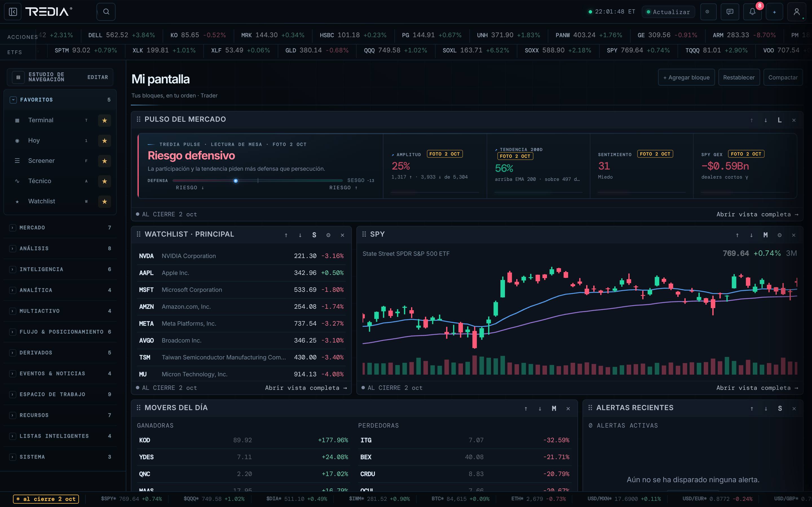Screen dimensions: 812x507
Task: Expand the Derivados sidebar section
Action: pyautogui.click(x=60, y=353)
